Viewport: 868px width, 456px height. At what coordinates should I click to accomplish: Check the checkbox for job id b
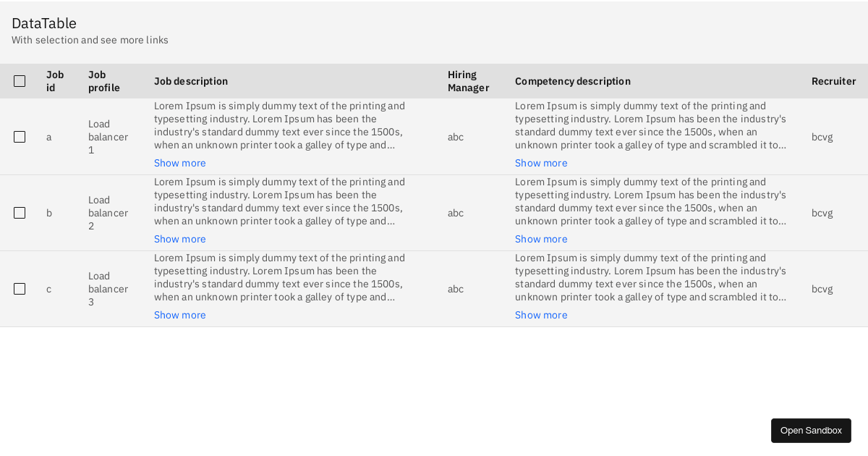point(20,213)
